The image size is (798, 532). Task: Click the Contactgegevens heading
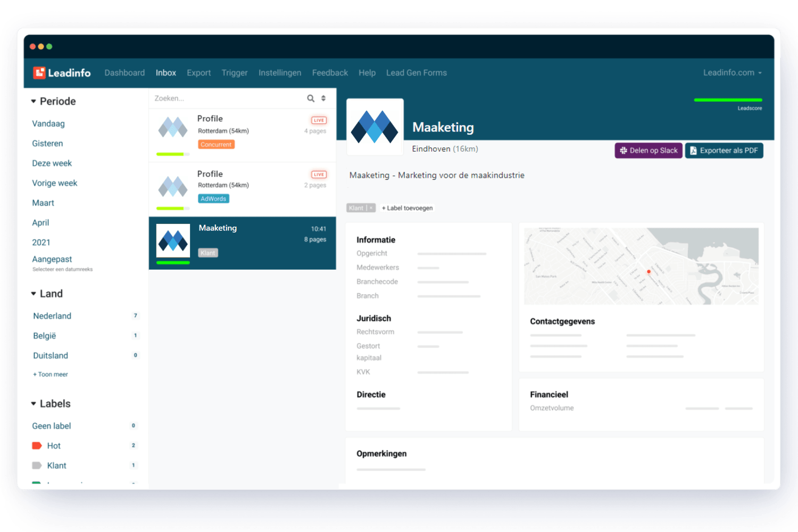click(562, 321)
